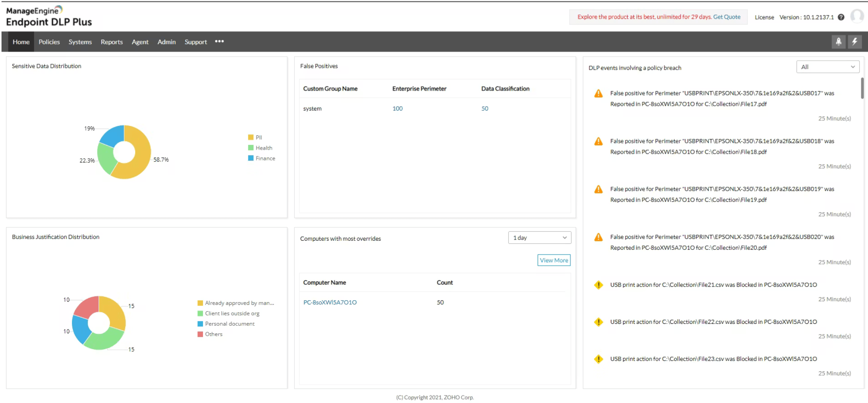The width and height of the screenshot is (868, 403).
Task: Click the False positive File19.pdf event text
Action: coord(722,194)
